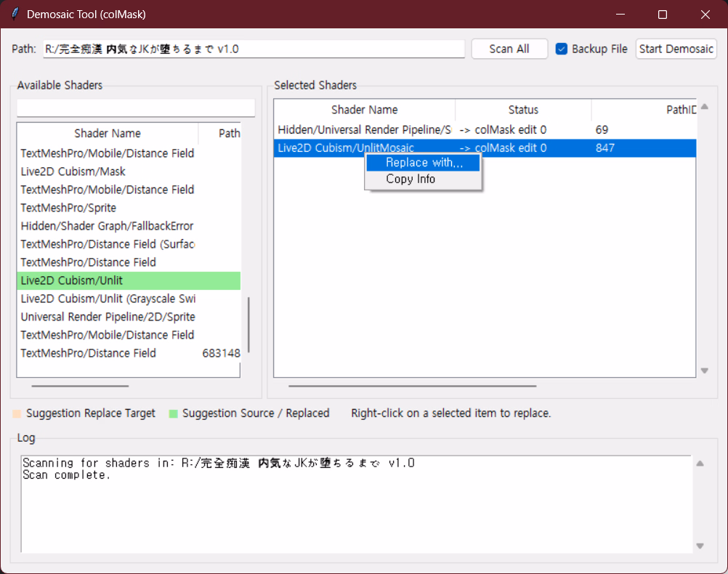Select the highlighted Live2D Cubism/Unlit shader
The image size is (728, 574).
tap(109, 280)
